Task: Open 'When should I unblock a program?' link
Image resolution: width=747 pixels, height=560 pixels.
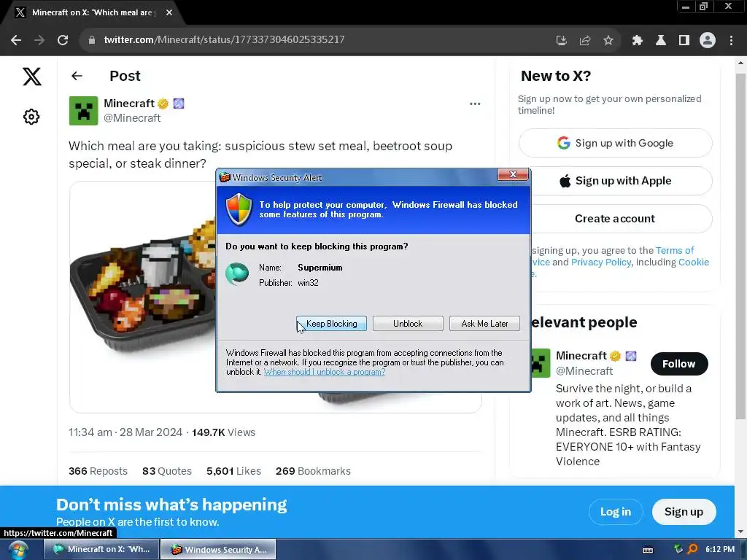Action: pos(325,372)
